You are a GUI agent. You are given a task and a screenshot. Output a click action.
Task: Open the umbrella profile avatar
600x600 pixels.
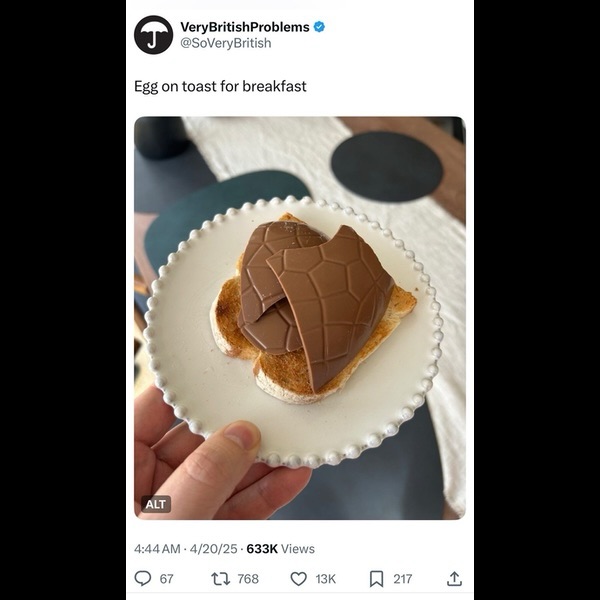pyautogui.click(x=153, y=35)
